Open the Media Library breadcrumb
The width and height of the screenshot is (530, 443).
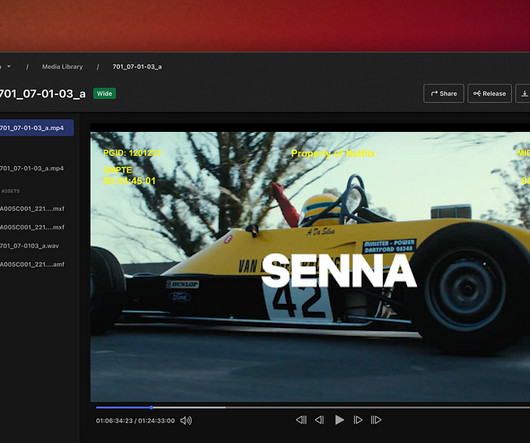coord(62,67)
